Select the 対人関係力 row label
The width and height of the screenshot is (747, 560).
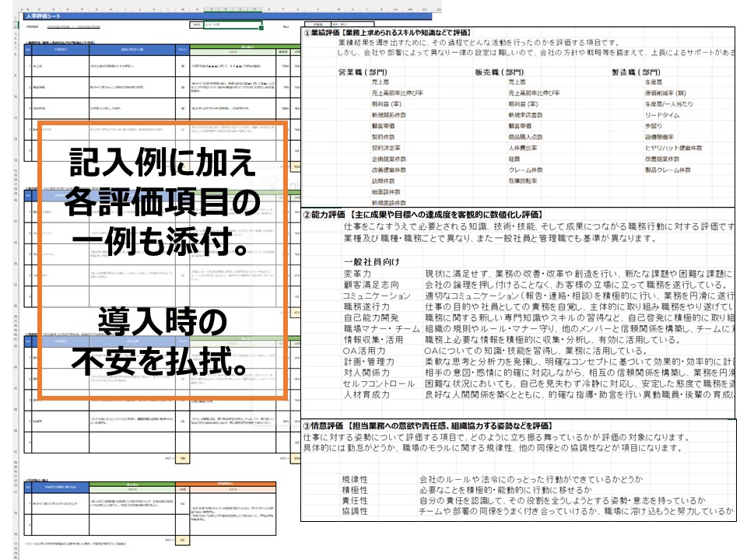pyautogui.click(x=366, y=372)
